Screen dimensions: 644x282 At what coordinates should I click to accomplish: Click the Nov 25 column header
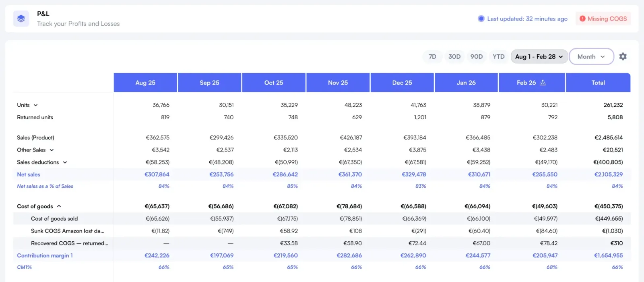coord(338,83)
